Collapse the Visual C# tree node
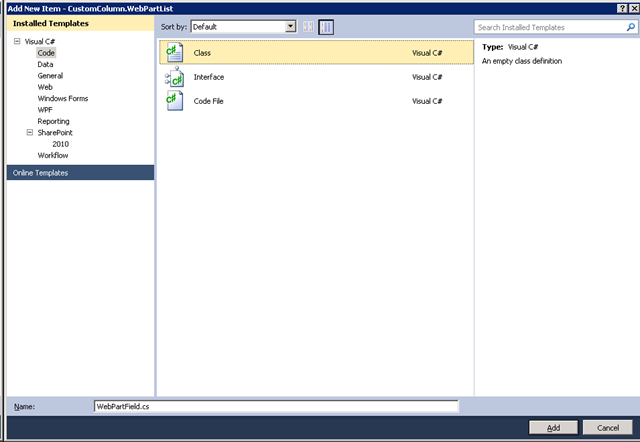Screen dimensions: 640x442 tap(17, 41)
